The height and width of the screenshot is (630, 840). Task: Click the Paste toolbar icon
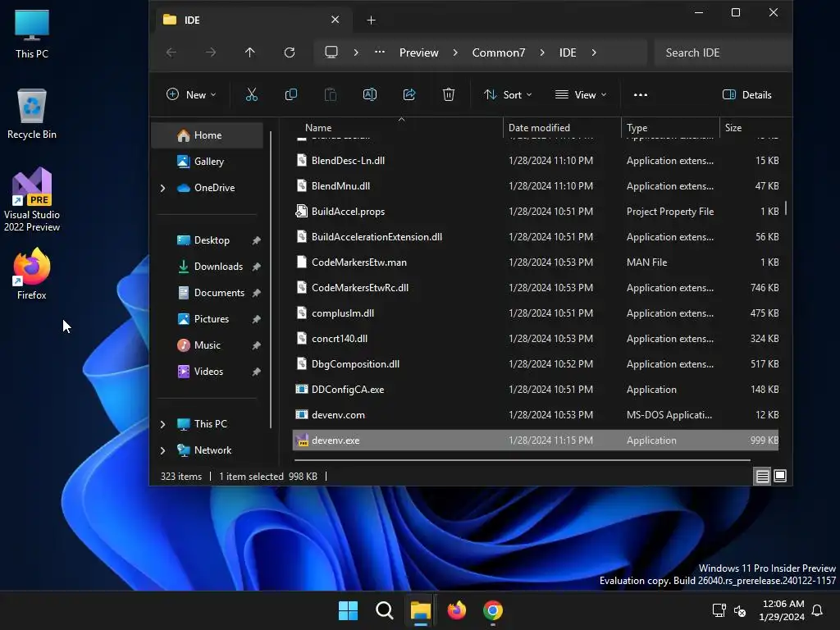[331, 95]
